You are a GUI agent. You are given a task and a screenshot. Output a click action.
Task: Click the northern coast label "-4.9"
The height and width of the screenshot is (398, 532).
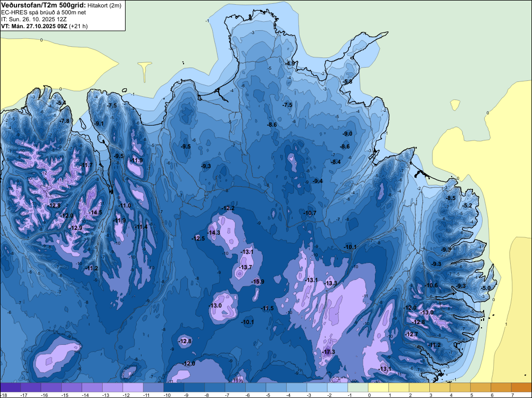[290, 63]
